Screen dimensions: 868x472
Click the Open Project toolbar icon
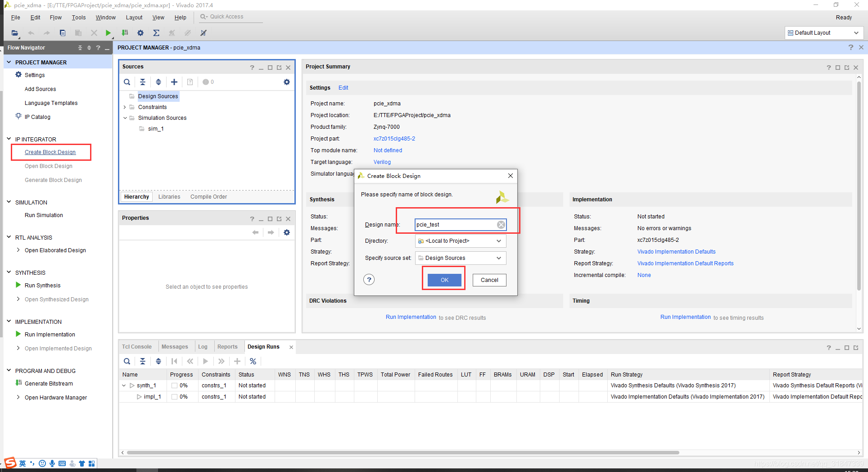click(15, 33)
